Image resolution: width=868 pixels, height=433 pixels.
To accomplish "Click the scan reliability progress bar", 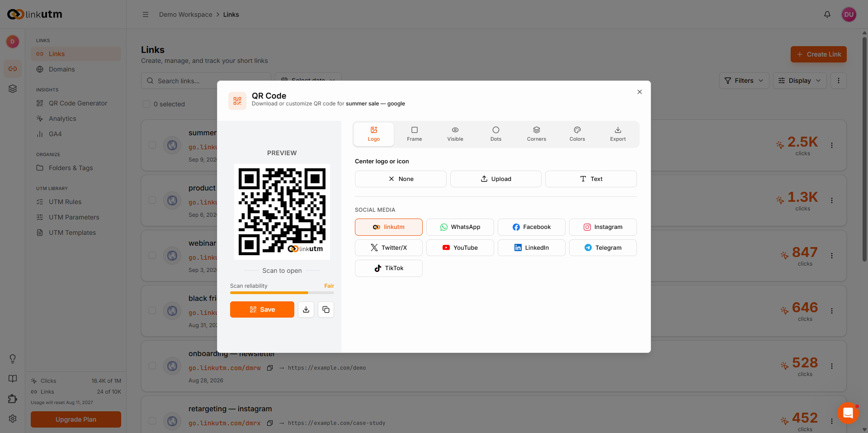I will (282, 293).
